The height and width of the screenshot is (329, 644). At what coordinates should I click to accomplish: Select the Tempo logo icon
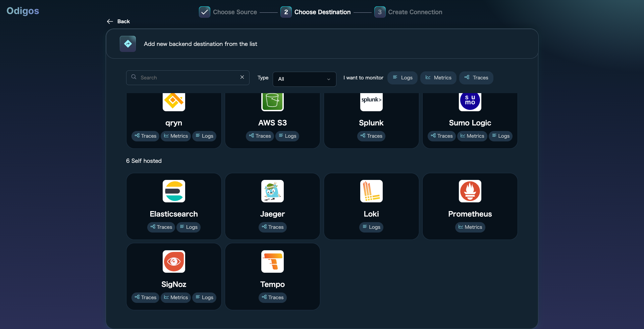pyautogui.click(x=272, y=261)
